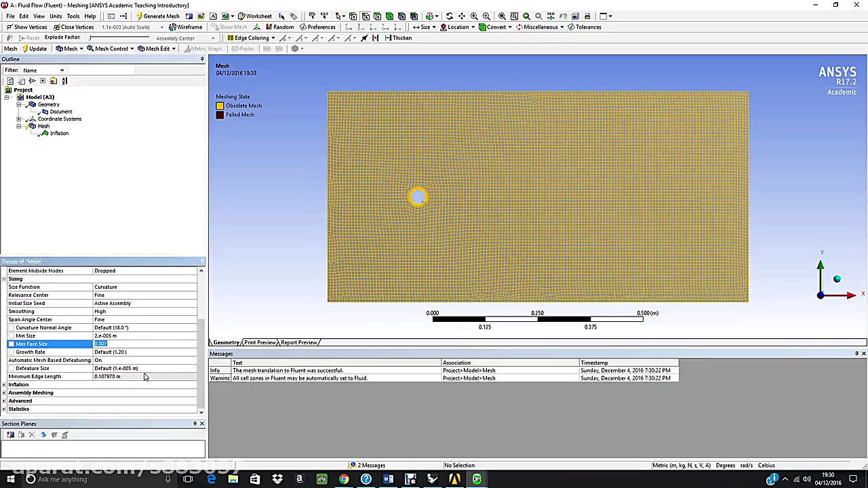Select Inflation in the outline tree
The height and width of the screenshot is (488, 868).
pos(59,134)
